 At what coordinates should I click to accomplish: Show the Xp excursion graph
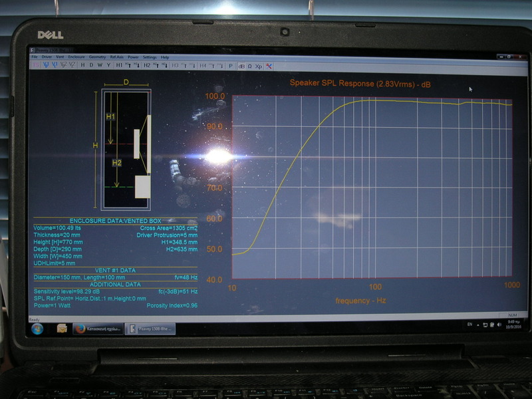pos(259,66)
